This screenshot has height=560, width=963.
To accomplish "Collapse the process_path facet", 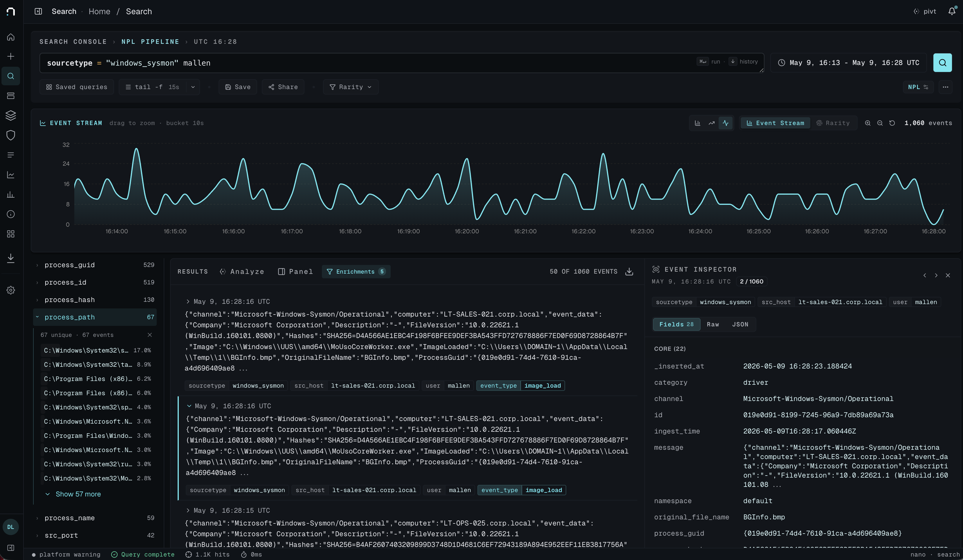I will tap(95, 317).
